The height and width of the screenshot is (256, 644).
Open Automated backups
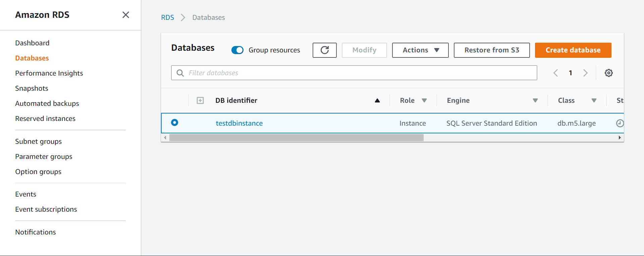tap(47, 103)
